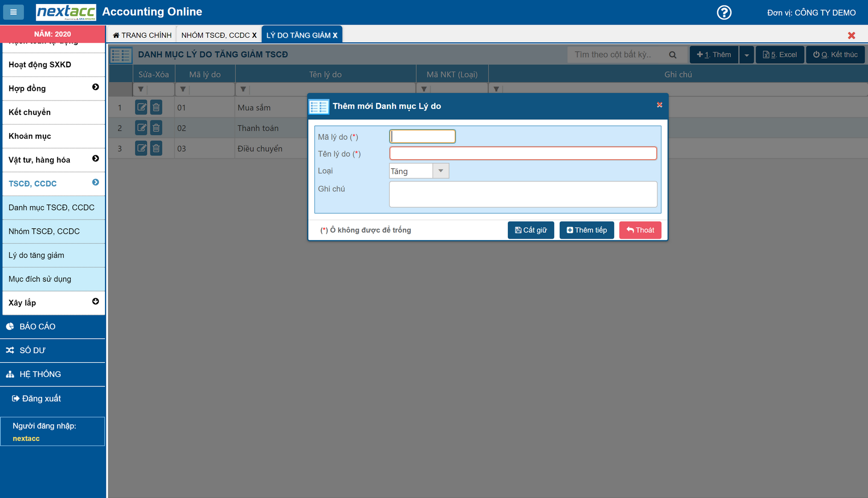This screenshot has height=498, width=868.
Task: Expand the Hợp đồng sidebar section
Action: (95, 87)
